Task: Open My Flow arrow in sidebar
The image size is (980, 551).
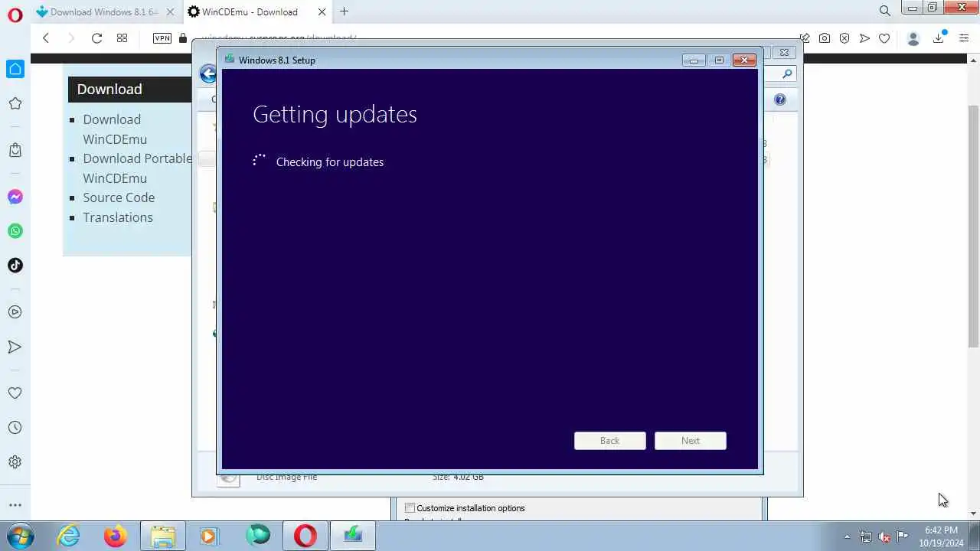Action: [x=15, y=347]
